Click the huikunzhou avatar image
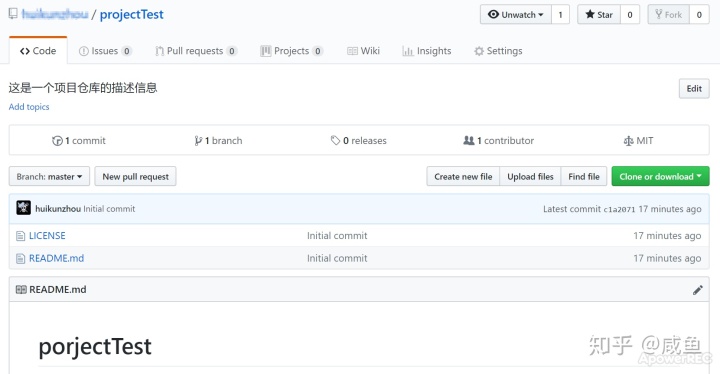720x374 pixels. pyautogui.click(x=23, y=208)
